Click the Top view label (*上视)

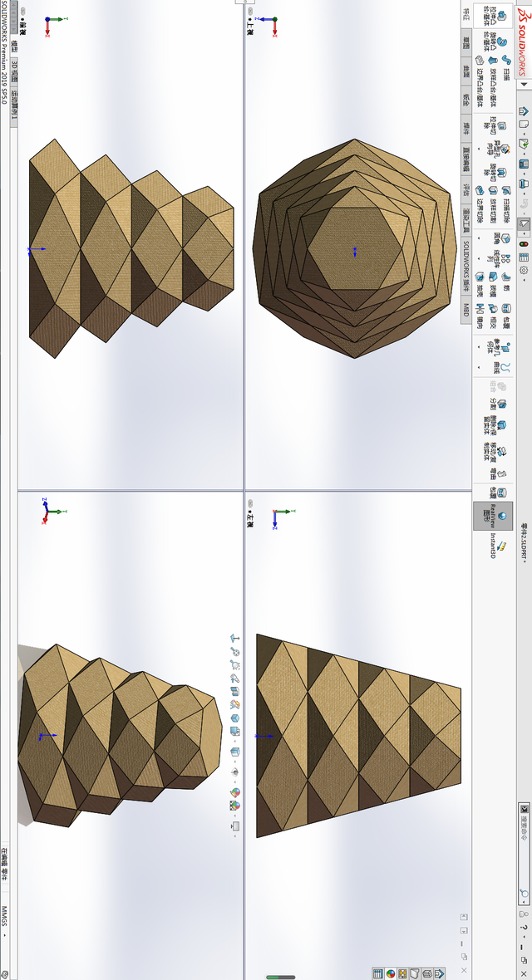point(249,27)
